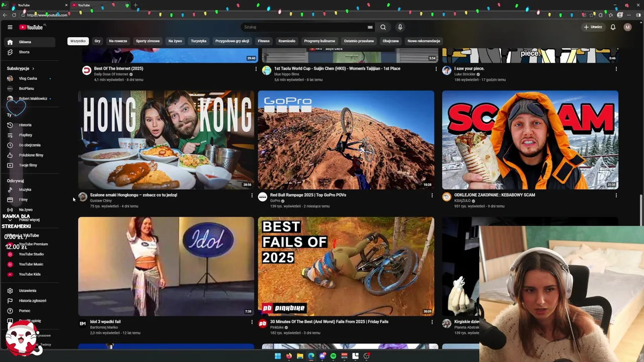This screenshot has width=644, height=362.
Task: Open options menu for Szalone smaki Hongkongu video
Action: tap(252, 196)
